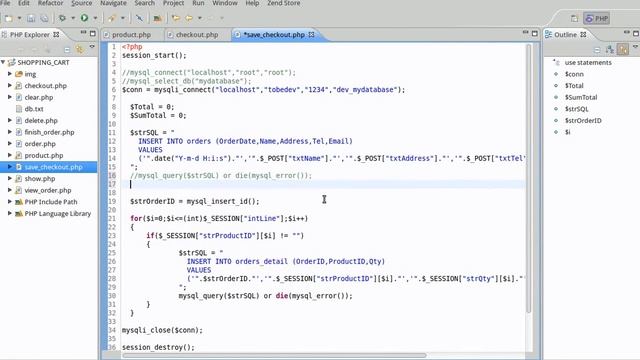Open the Refactor menu
640x360 pixels.
coord(50,3)
